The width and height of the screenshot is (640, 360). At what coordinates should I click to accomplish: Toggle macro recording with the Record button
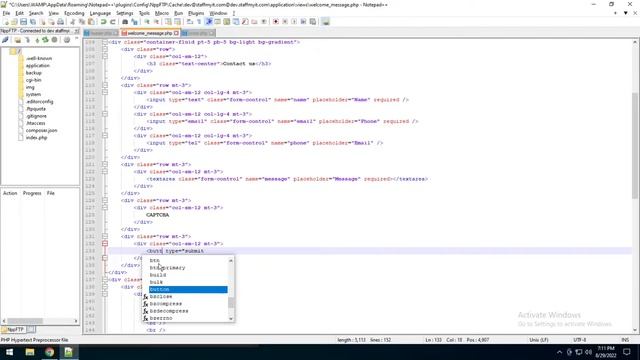click(x=276, y=22)
